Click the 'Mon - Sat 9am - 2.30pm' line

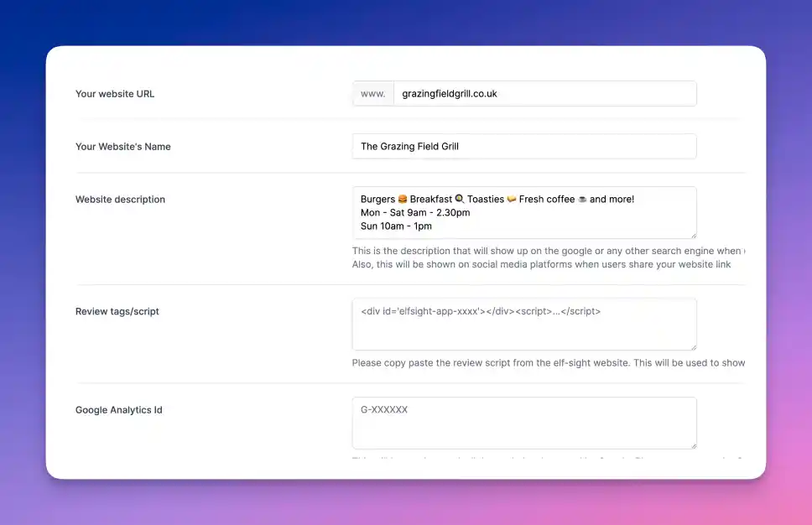(415, 213)
